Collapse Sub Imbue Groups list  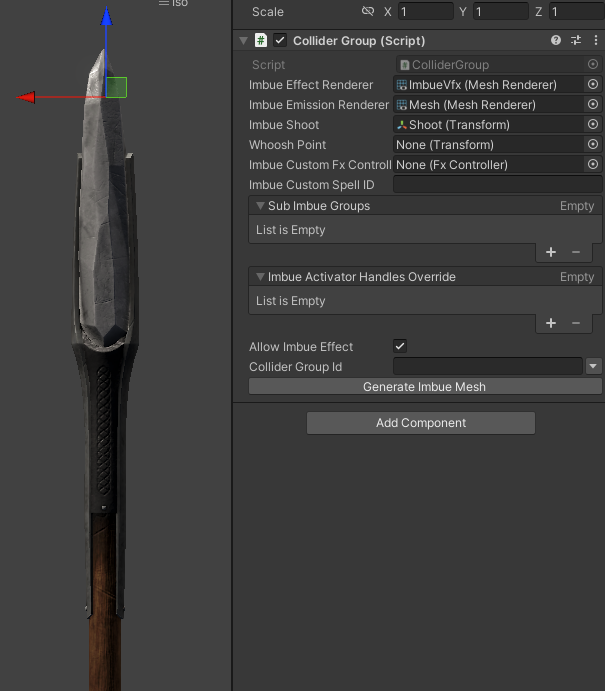click(260, 206)
